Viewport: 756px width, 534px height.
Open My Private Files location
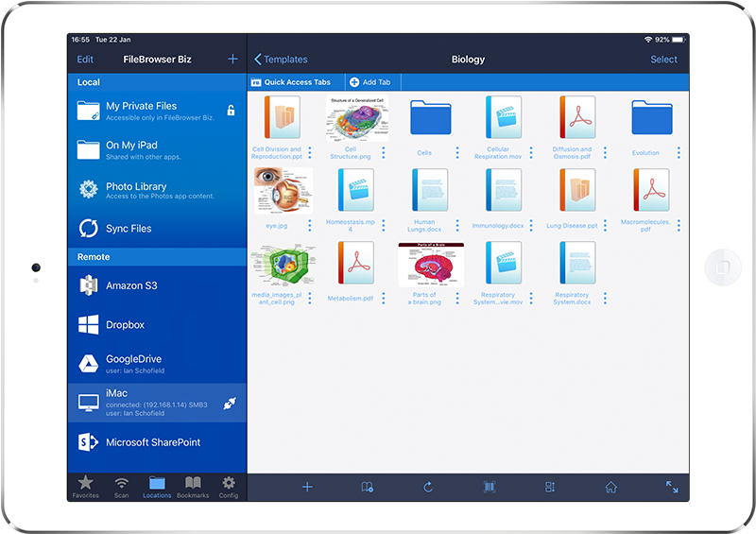pos(157,111)
